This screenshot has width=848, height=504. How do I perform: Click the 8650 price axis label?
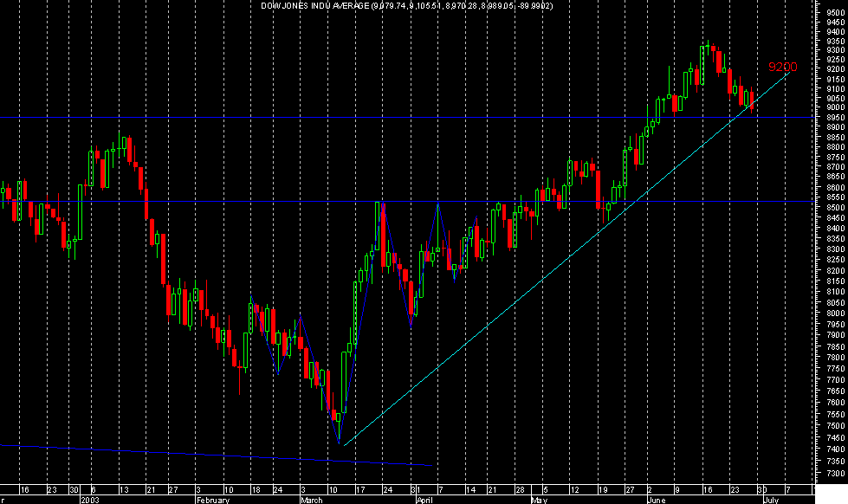click(836, 177)
